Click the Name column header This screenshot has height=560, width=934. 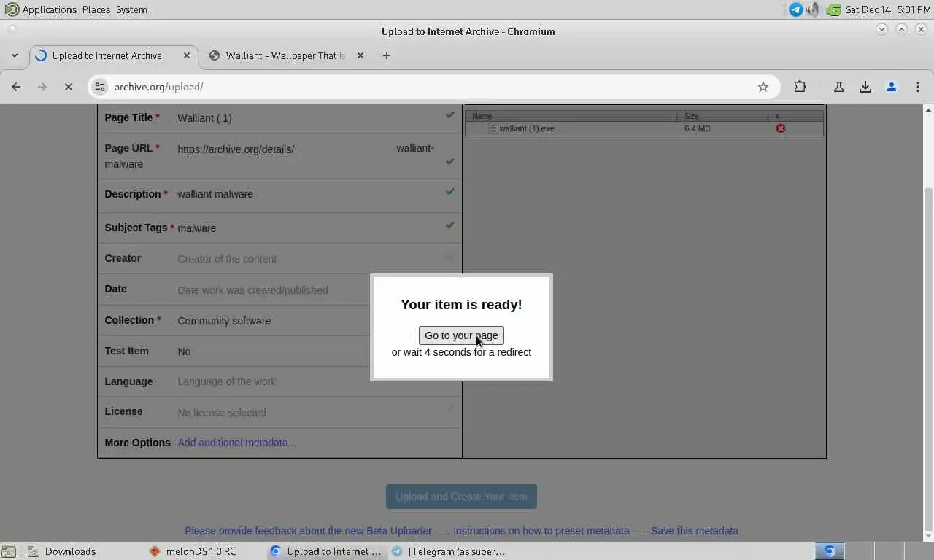coord(571,116)
